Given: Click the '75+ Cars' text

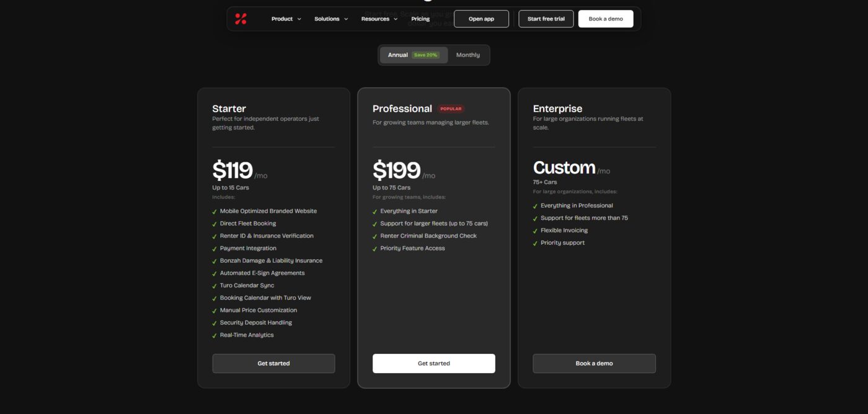Looking at the screenshot, I should point(545,182).
